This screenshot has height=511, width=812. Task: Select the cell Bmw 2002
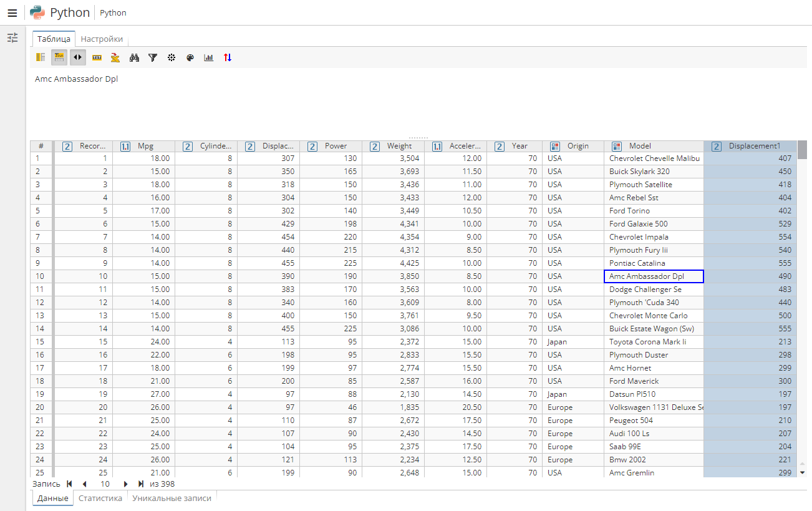point(654,460)
